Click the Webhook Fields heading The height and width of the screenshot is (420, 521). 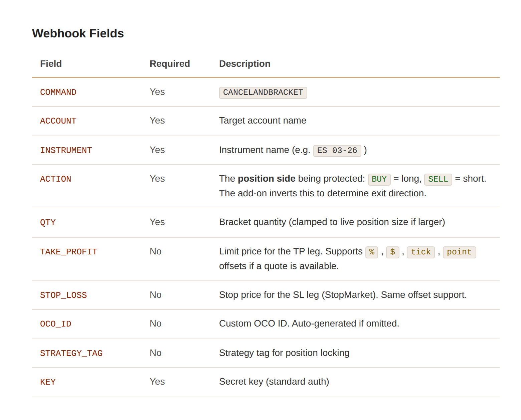(78, 33)
